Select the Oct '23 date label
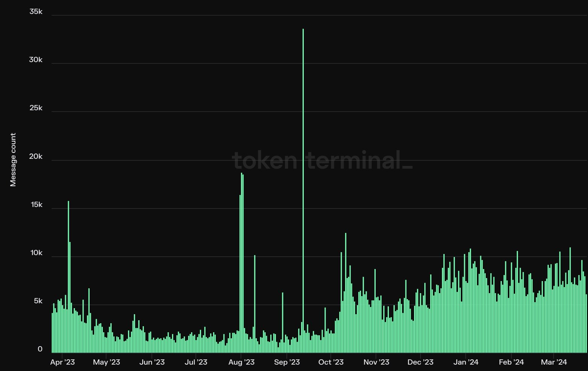The width and height of the screenshot is (588, 371). pyautogui.click(x=331, y=362)
